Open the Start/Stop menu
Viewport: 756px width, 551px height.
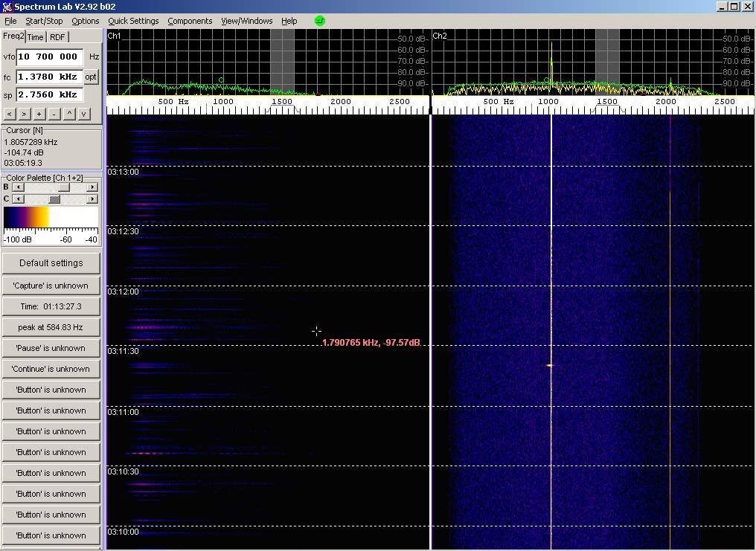(44, 21)
